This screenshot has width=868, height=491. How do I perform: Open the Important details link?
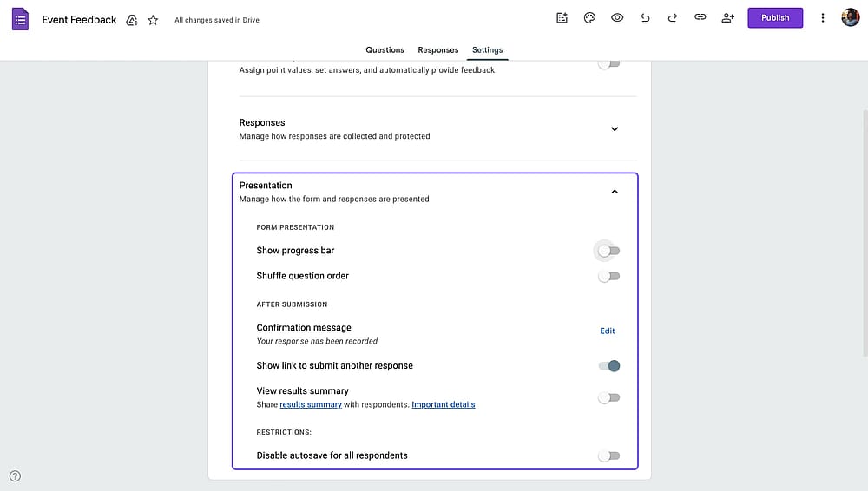tap(444, 404)
